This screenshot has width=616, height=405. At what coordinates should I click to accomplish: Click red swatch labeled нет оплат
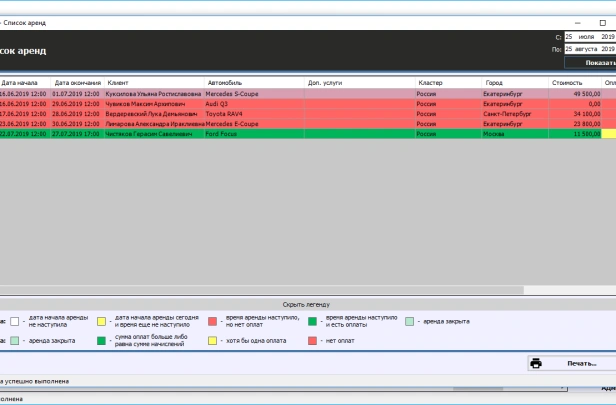point(312,341)
